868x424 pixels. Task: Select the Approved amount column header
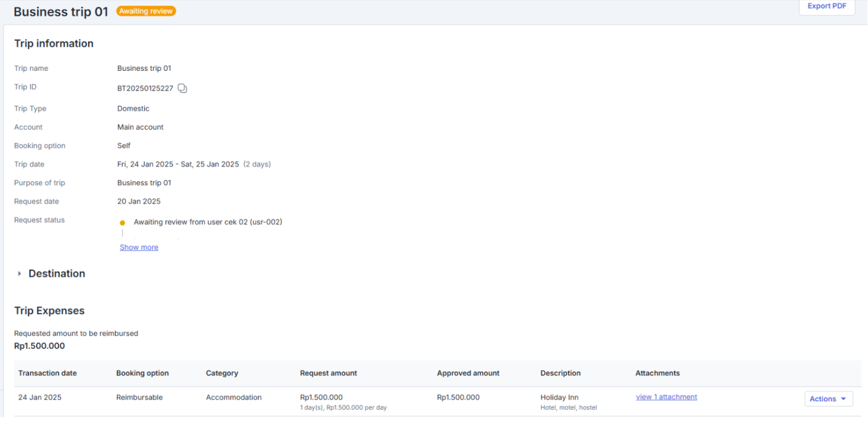coord(468,374)
